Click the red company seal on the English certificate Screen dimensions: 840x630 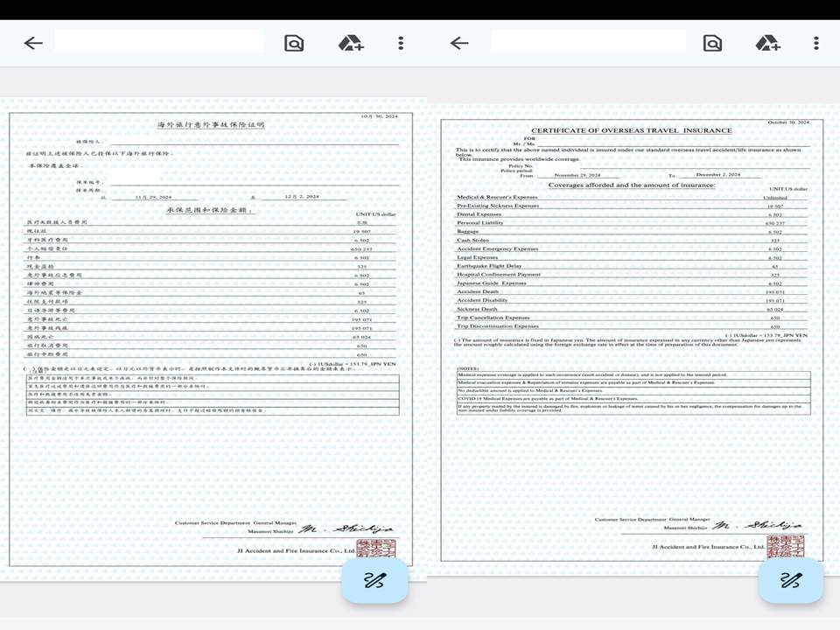click(787, 545)
